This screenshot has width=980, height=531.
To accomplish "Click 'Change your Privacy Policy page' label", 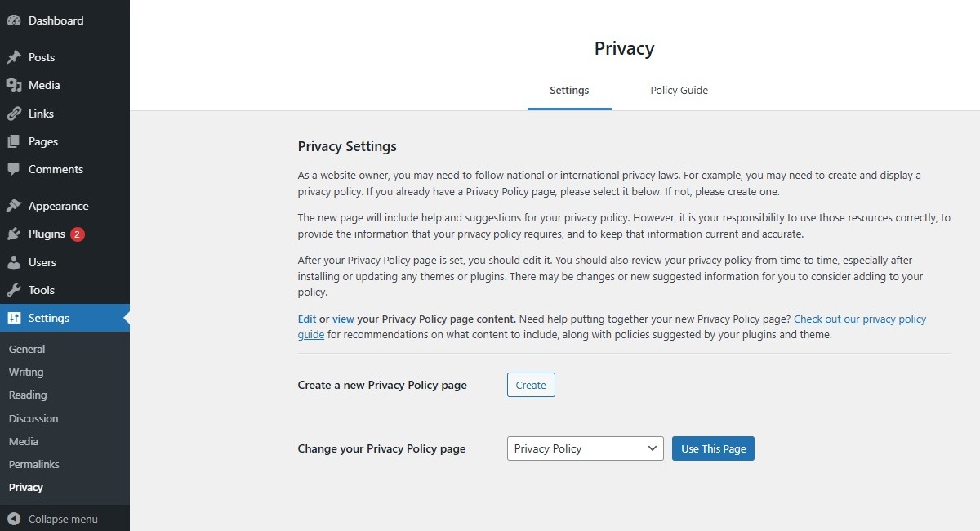I will [381, 448].
